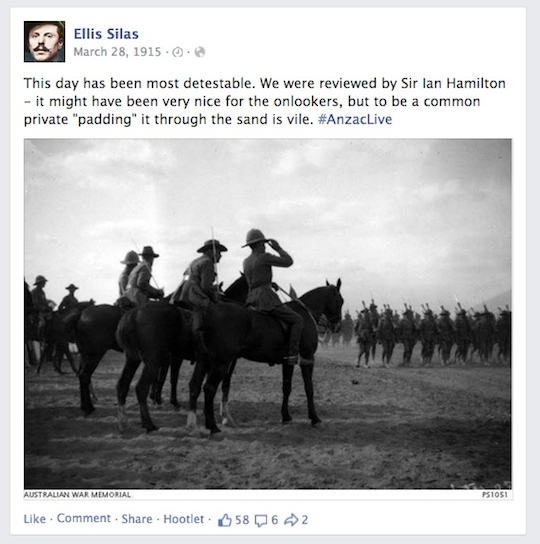
Task: Click the post text about Sir Ian Hamilton
Action: click(264, 101)
